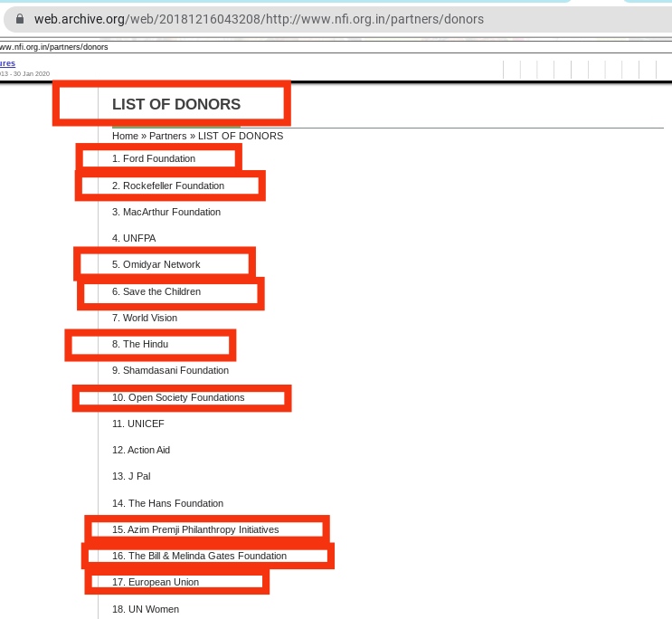672x619 pixels.
Task: Click the Wayback URL field showing nfi.org.in/partners/donors
Action: (54, 47)
